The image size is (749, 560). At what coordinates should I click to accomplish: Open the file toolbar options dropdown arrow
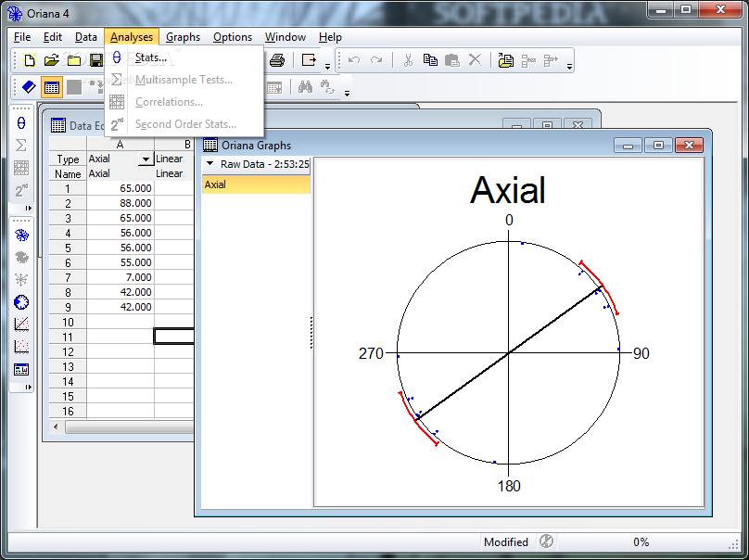coord(328,67)
